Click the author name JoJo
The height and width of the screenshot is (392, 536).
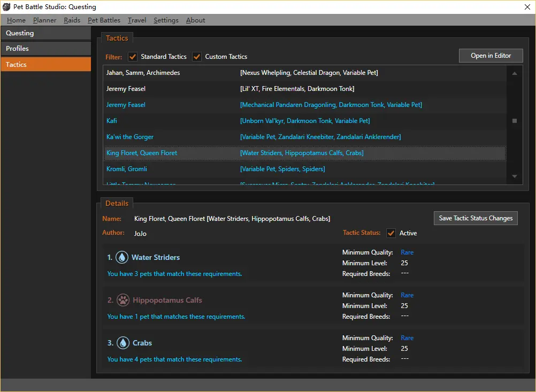[x=140, y=233]
